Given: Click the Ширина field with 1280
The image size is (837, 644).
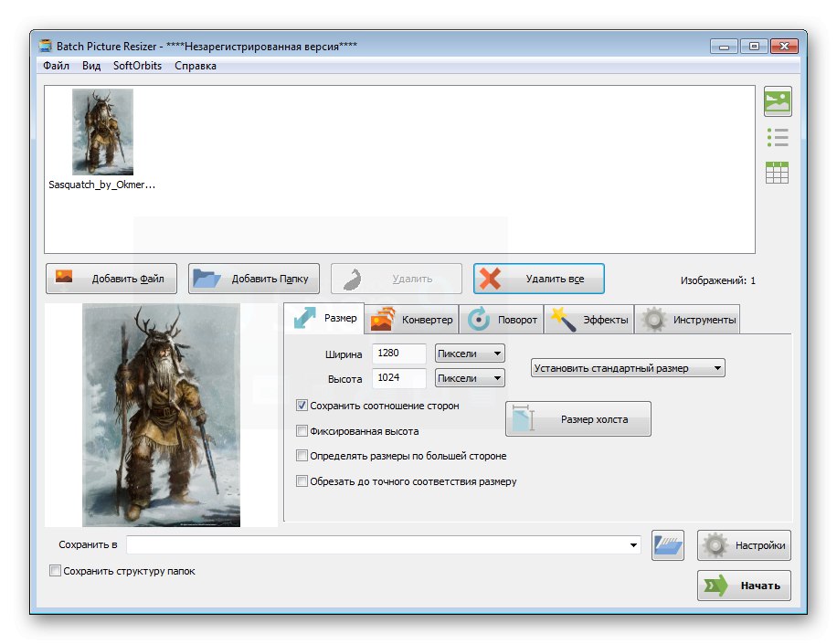Looking at the screenshot, I should point(399,354).
